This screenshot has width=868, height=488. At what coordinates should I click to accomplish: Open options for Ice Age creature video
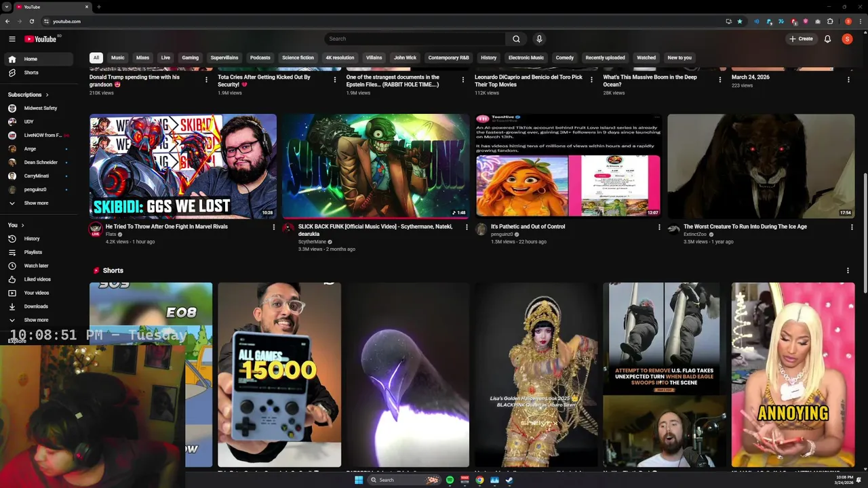(852, 227)
